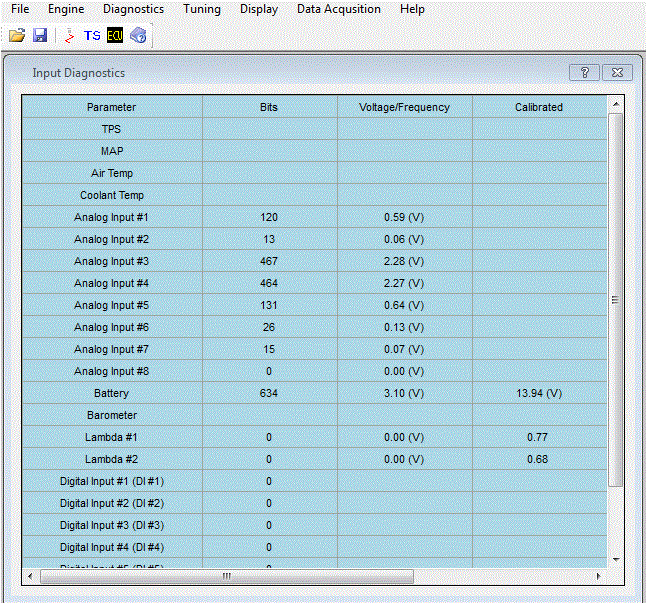Open the ECU toolbar icon
The image size is (647, 604).
[115, 35]
